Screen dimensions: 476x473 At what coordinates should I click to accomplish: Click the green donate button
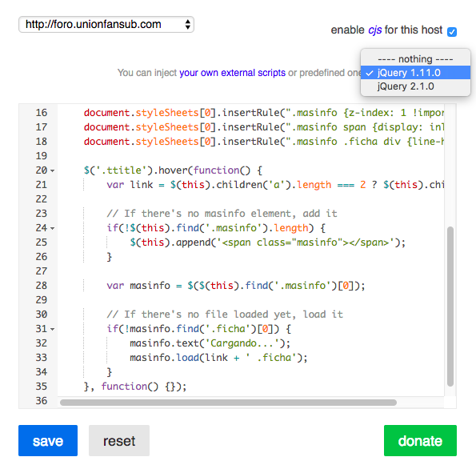pyautogui.click(x=420, y=440)
